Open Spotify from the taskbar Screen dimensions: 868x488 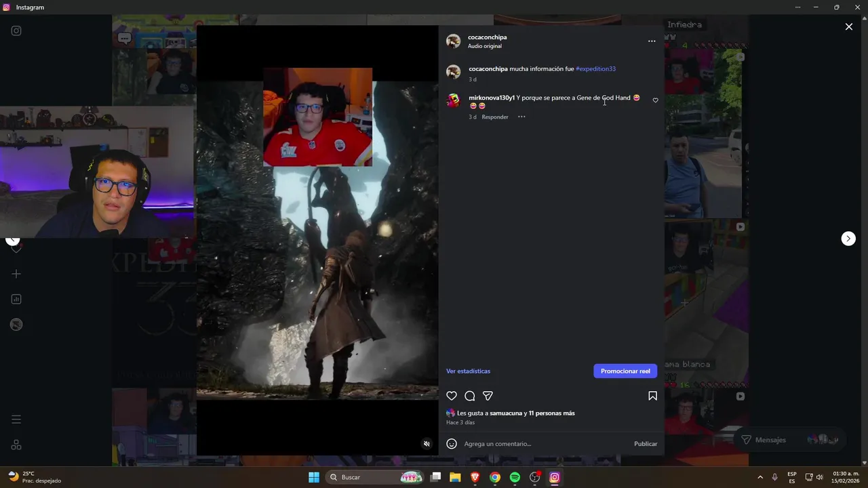pyautogui.click(x=515, y=477)
